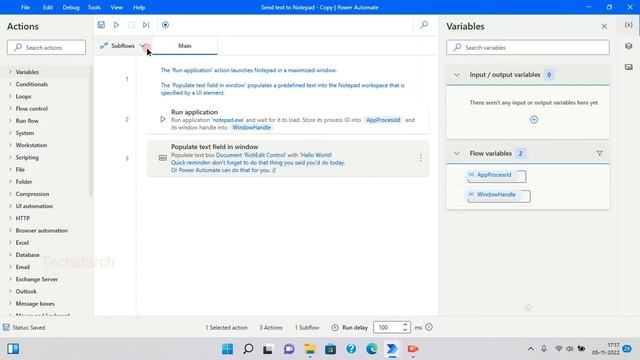Select the Populate text field in window action
Viewport: 640px width, 360px height.
pos(288,158)
